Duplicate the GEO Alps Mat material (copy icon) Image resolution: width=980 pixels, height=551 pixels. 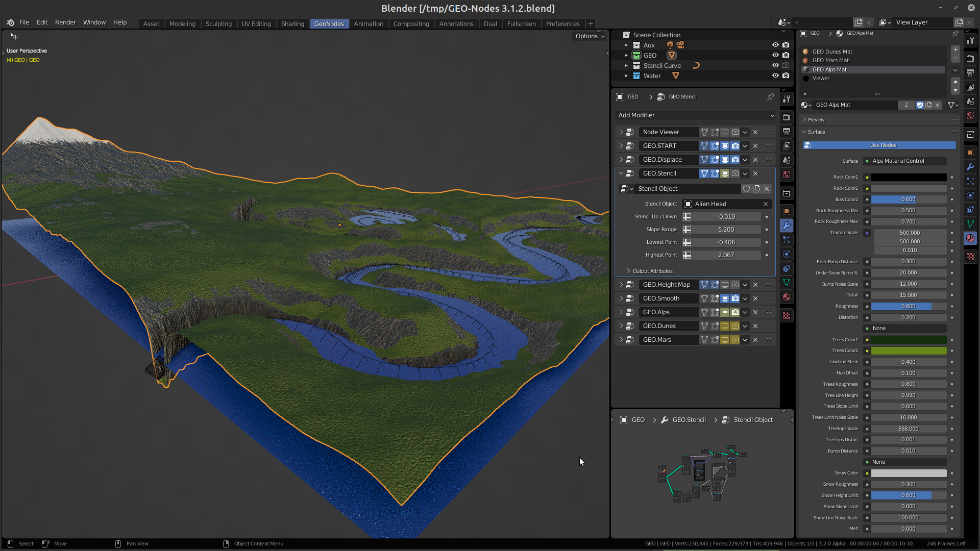pos(928,105)
